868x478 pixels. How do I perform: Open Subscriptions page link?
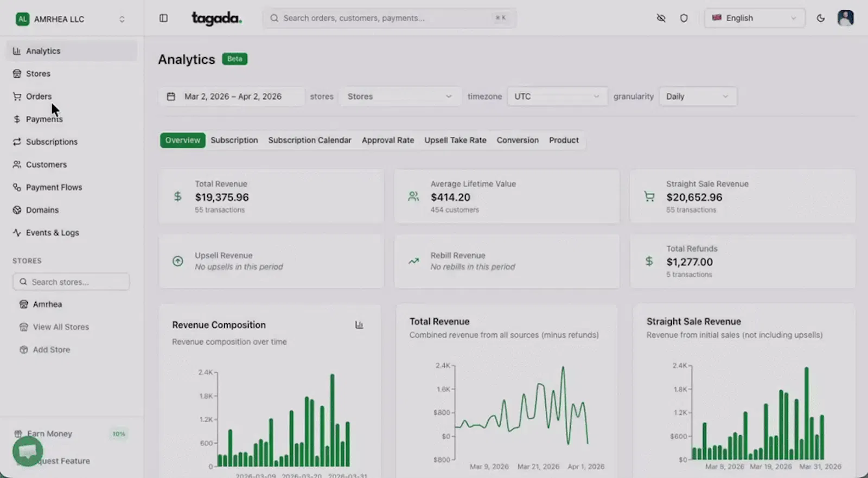[x=72, y=142]
